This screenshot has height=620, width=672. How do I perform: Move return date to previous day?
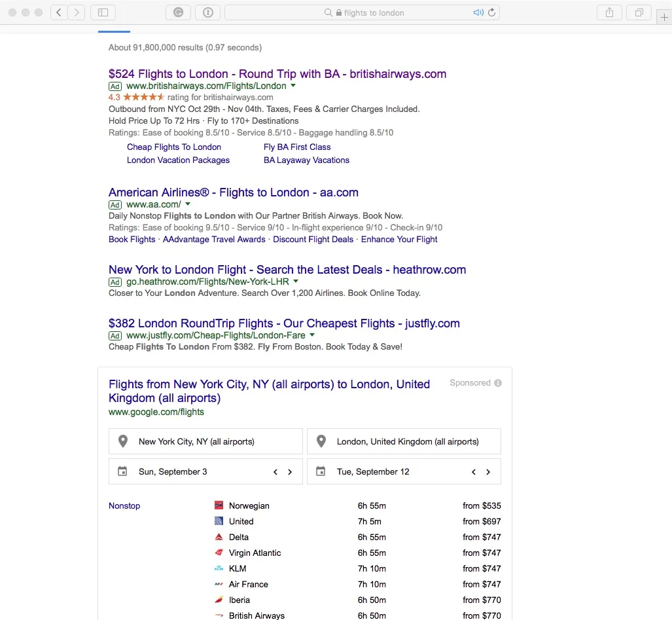(x=474, y=471)
